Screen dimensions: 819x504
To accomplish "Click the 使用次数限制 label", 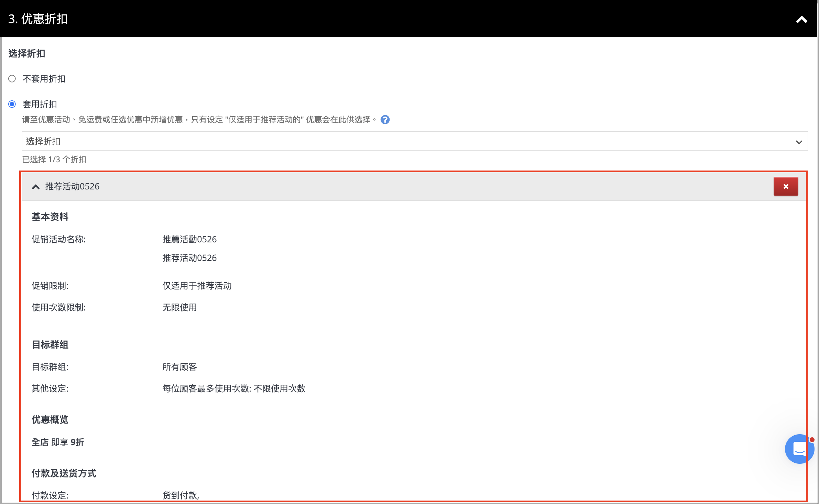I will coord(59,307).
